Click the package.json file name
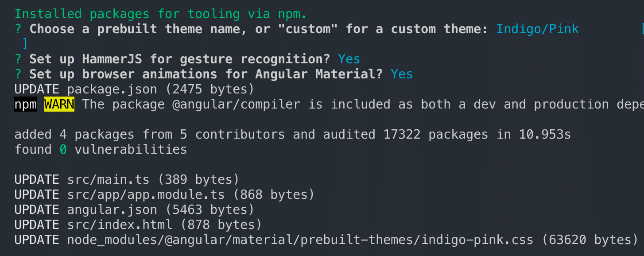 (x=112, y=89)
